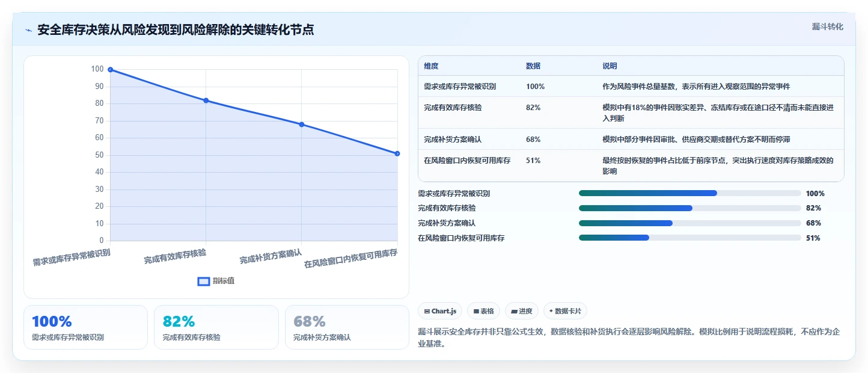Click the 100% data card
The image size is (868, 373).
click(85, 327)
